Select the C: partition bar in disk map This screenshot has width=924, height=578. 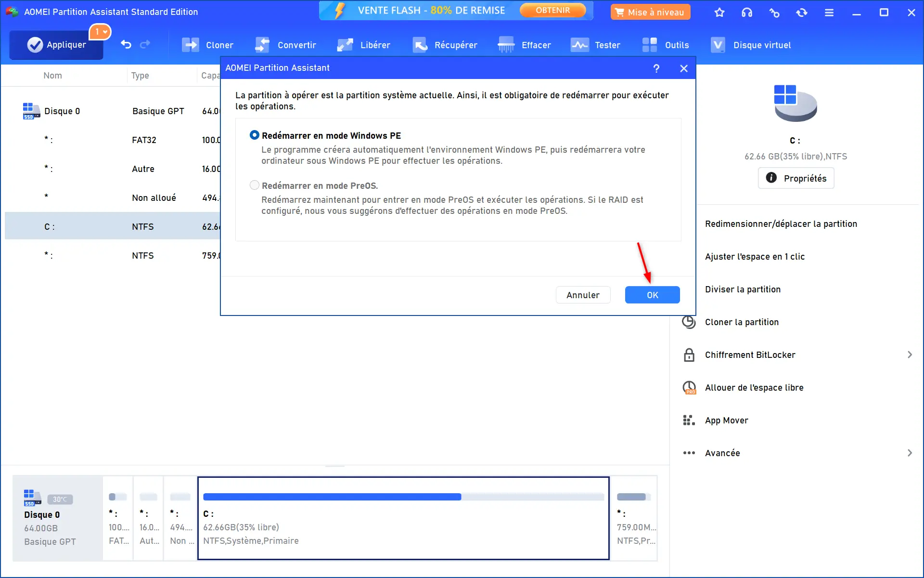coord(403,518)
